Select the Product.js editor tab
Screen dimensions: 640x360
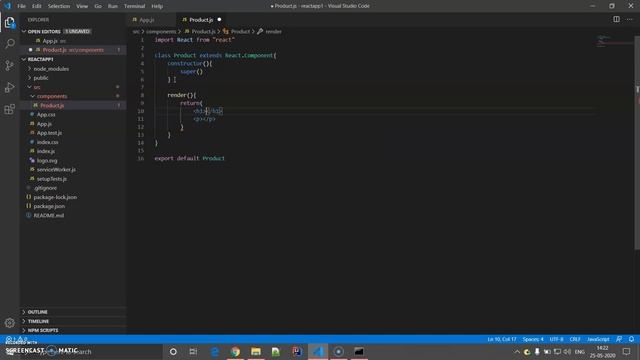202,20
